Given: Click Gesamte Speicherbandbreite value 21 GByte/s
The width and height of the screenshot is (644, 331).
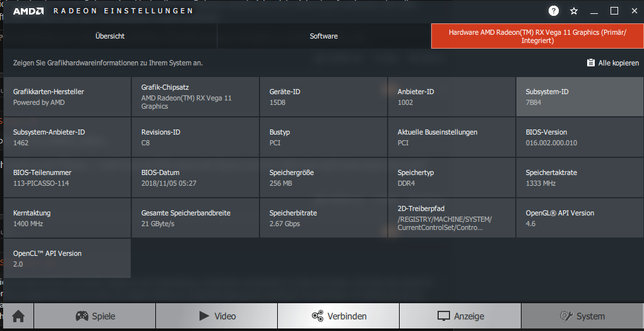Looking at the screenshot, I should coord(158,224).
